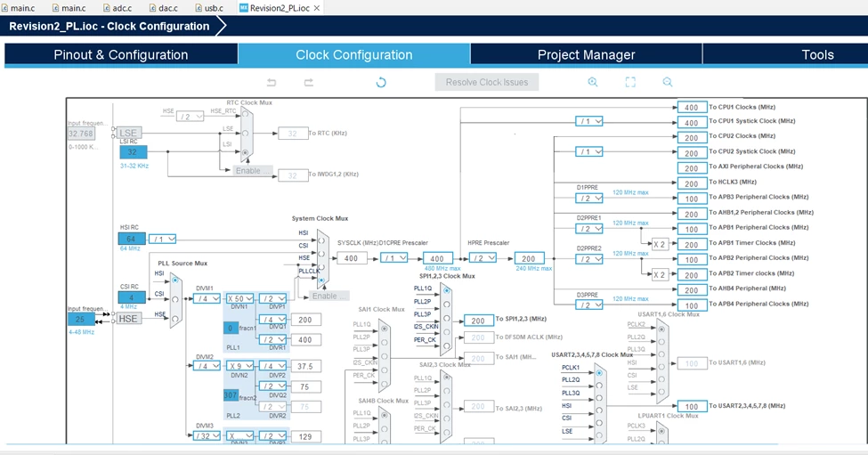Open the D3PPRE /2 dropdown
The image size is (868, 455).
[x=589, y=305]
